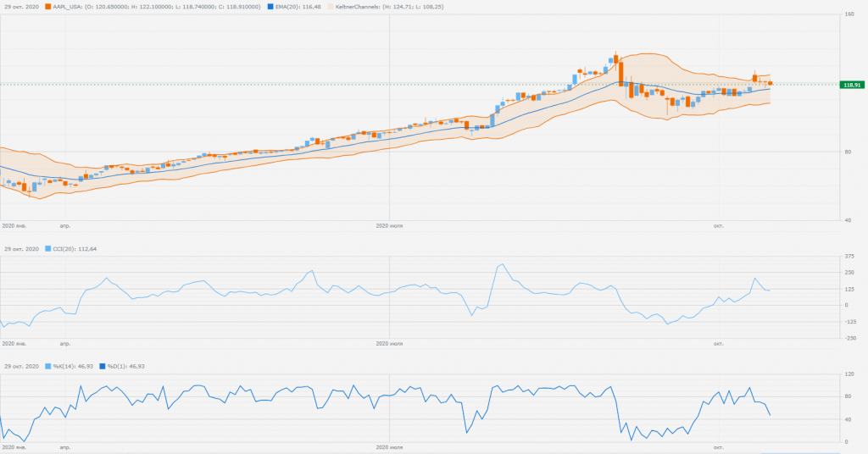
Task: Click the 375 level on the CCI axis
Action: click(x=849, y=257)
